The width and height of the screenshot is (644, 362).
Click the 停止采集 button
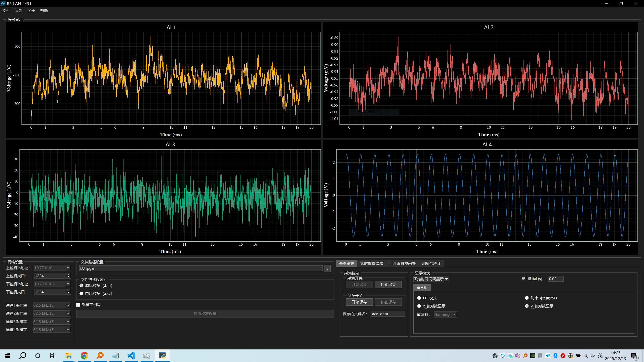pyautogui.click(x=388, y=284)
